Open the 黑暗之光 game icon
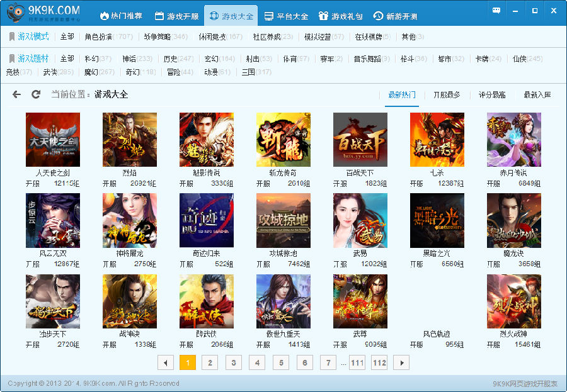The image size is (567, 392). click(x=437, y=220)
